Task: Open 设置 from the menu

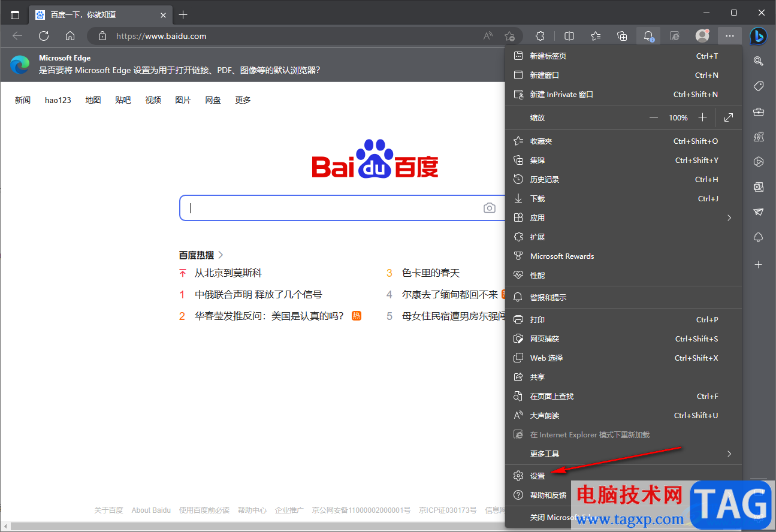Action: pyautogui.click(x=623, y=476)
